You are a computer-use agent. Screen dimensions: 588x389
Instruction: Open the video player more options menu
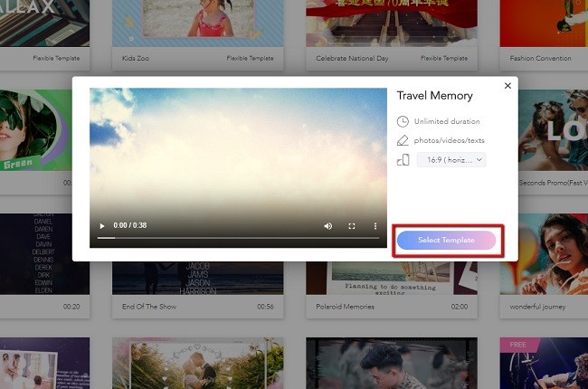coord(375,226)
